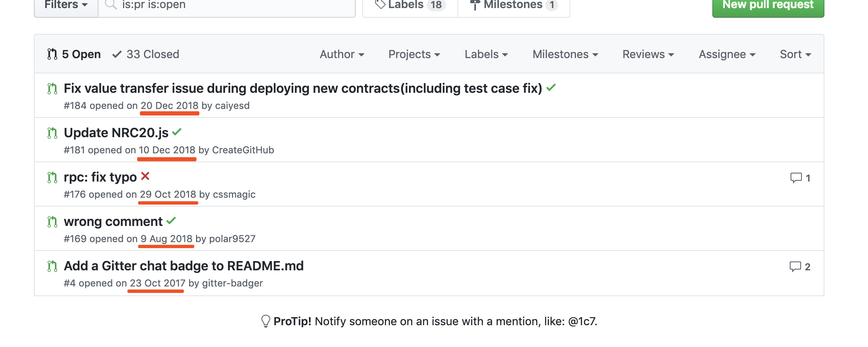Open the wrong comment pull request
Viewport: 868px width, 347px height.
[x=113, y=222]
